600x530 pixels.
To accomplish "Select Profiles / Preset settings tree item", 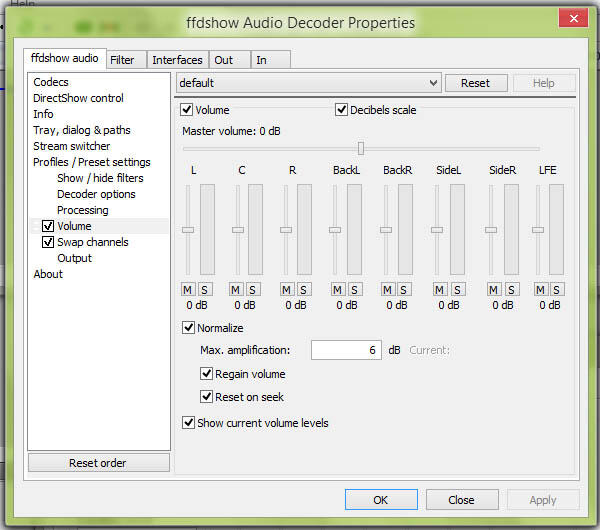I will click(92, 162).
